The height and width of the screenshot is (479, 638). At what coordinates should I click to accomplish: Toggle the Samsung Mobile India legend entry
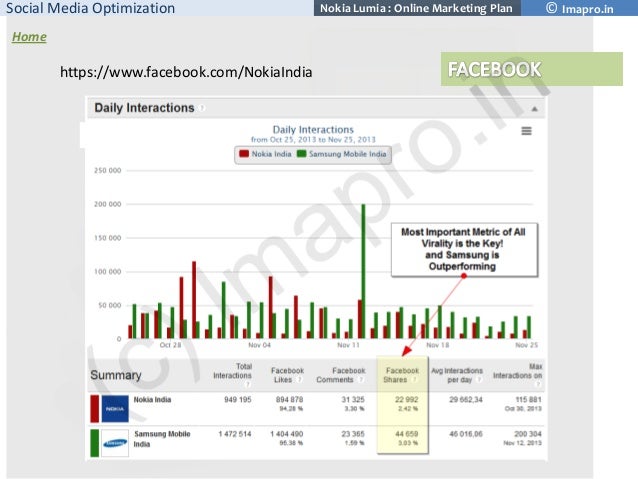coord(342,154)
